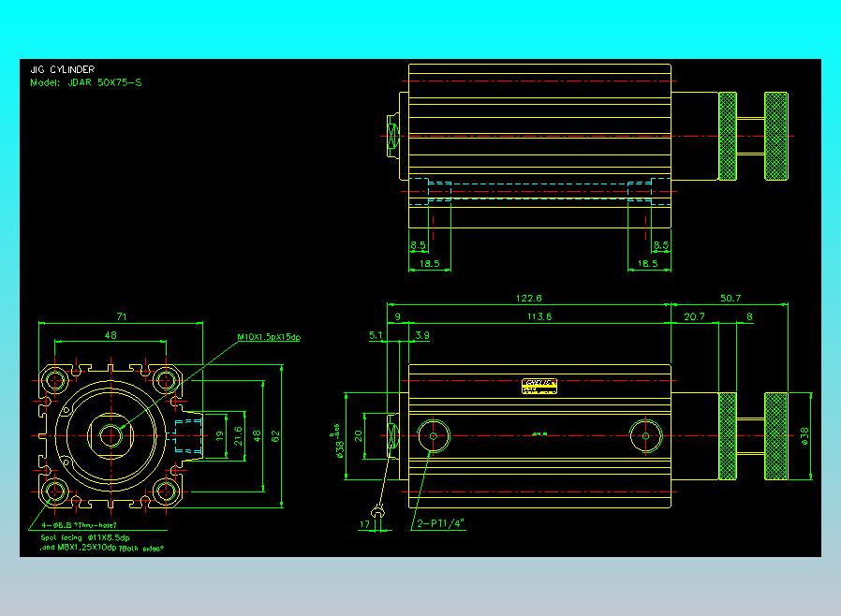Select the 122.6 length dimension
The image size is (841, 616).
point(529,298)
